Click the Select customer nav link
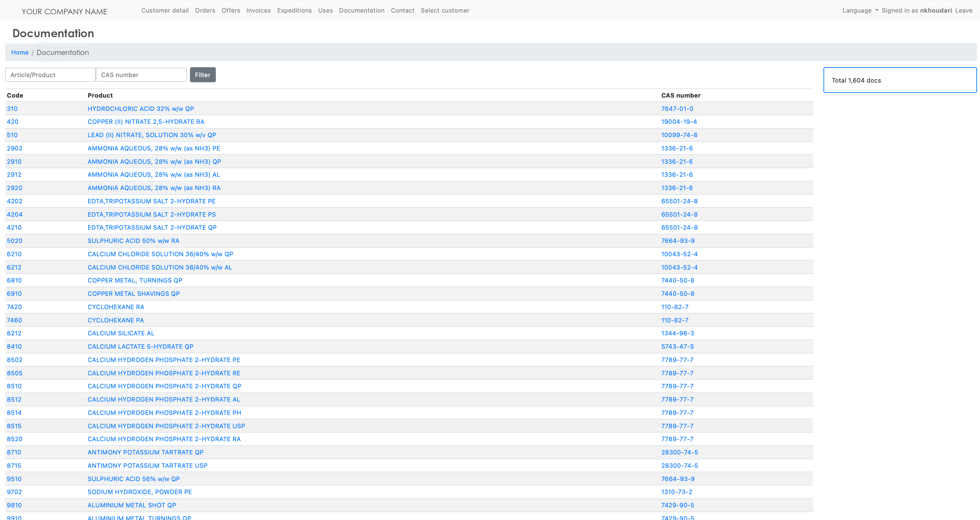The image size is (980, 520). tap(444, 11)
